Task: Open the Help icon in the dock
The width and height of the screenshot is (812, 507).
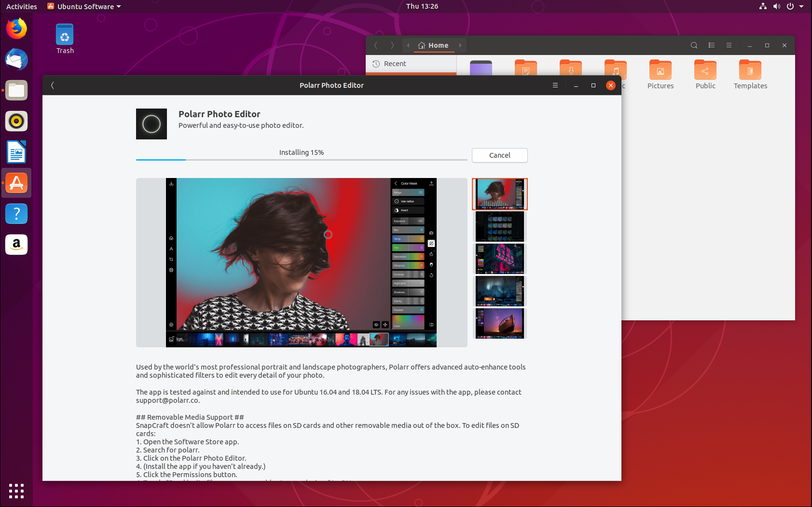Action: tap(16, 214)
